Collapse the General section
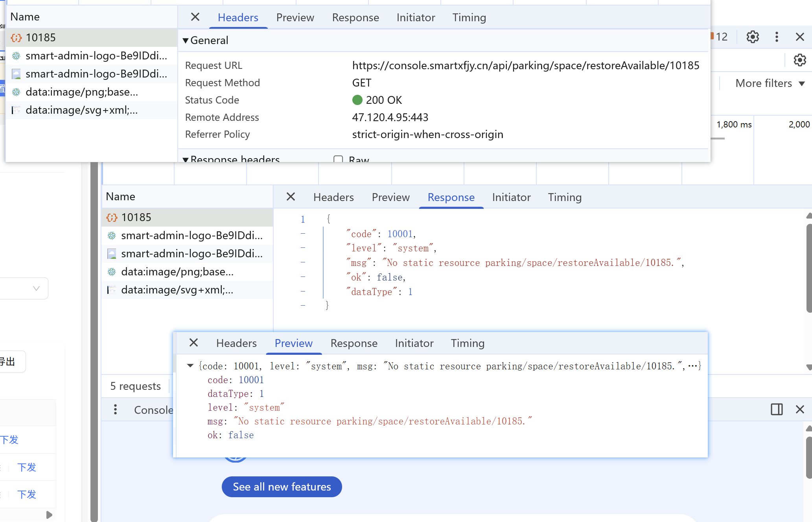 [x=186, y=41]
